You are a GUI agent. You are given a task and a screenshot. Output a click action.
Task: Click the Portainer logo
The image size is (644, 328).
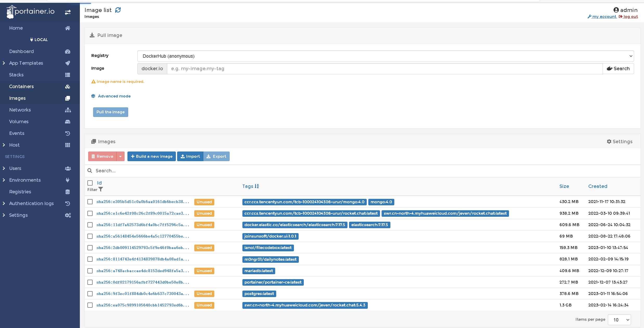[31, 11]
